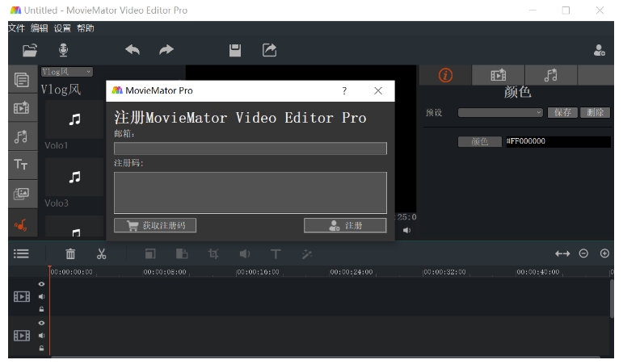Start voice recording with microphone icon
Viewport: 623px width, 364px height.
[x=63, y=50]
